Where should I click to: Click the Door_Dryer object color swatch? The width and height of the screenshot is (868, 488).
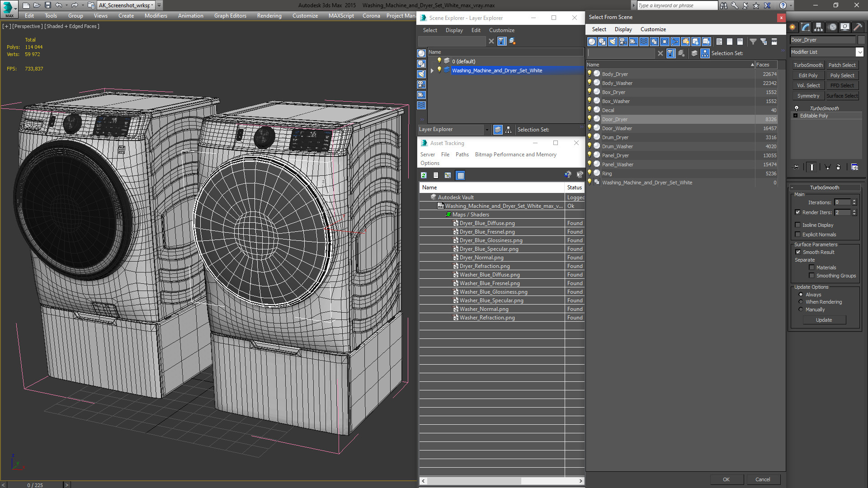[x=861, y=40]
